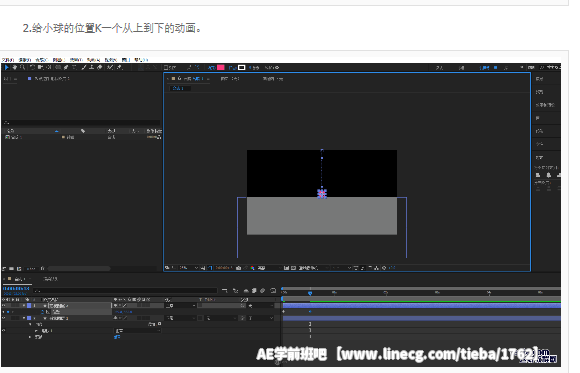Viewport: 580px width, 373px height.
Task: Select the Brush tool
Action: (84, 67)
